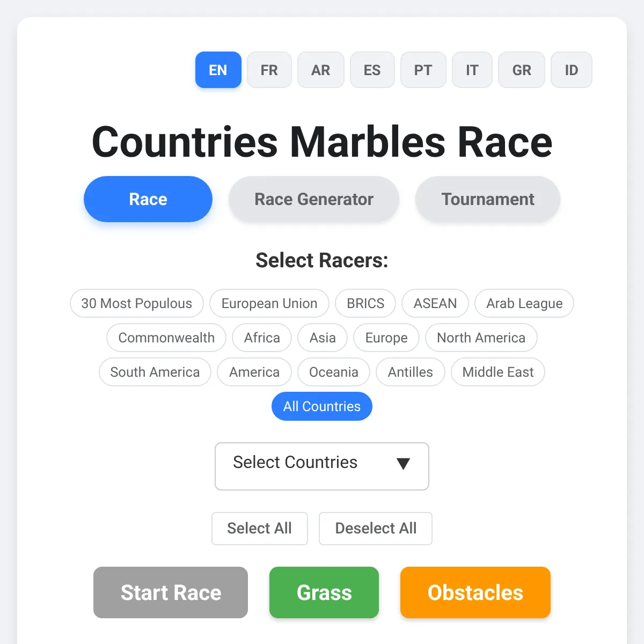Toggle the Obstacles button
The width and height of the screenshot is (644, 644).
click(475, 592)
